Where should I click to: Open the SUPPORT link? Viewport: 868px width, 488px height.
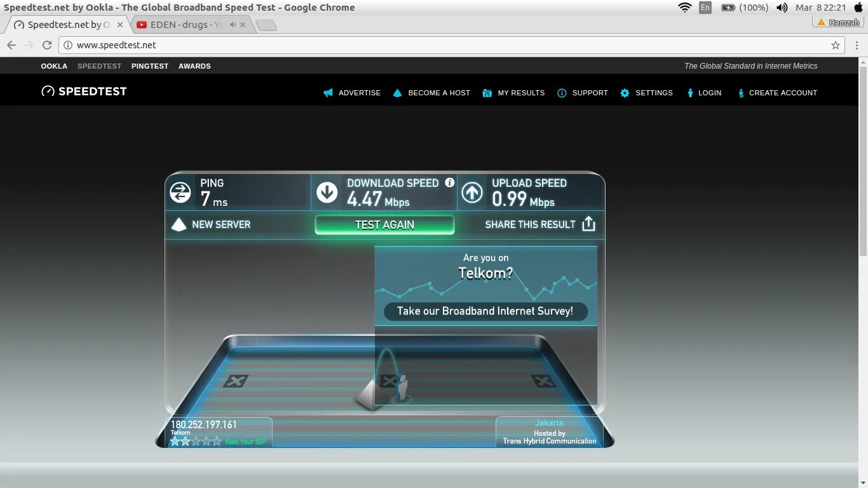point(590,93)
